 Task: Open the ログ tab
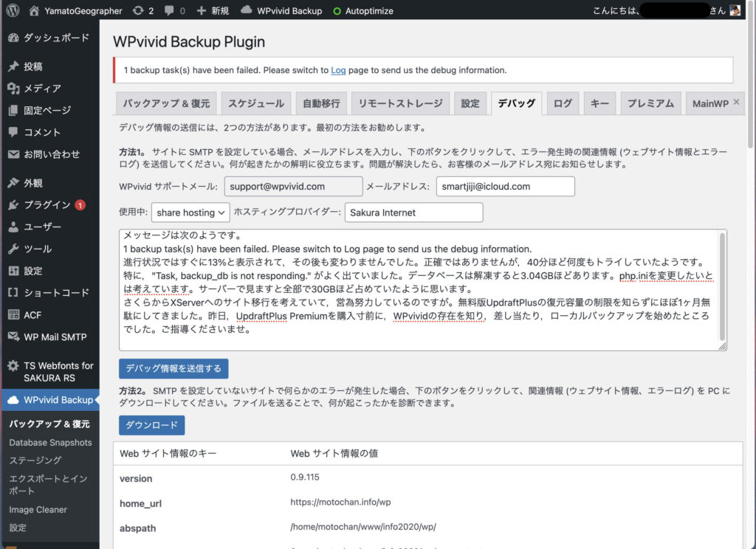tap(563, 103)
